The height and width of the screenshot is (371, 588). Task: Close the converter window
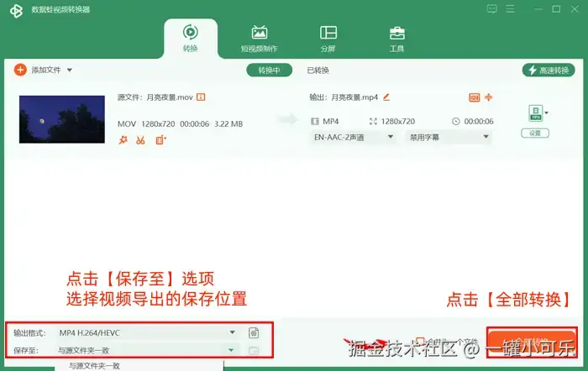[x=575, y=8]
